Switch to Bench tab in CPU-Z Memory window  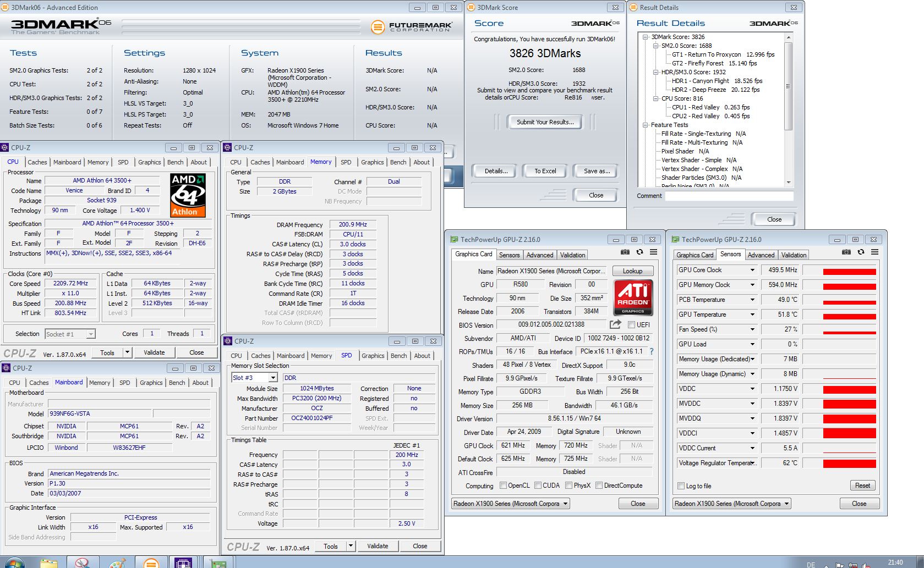coord(398,162)
